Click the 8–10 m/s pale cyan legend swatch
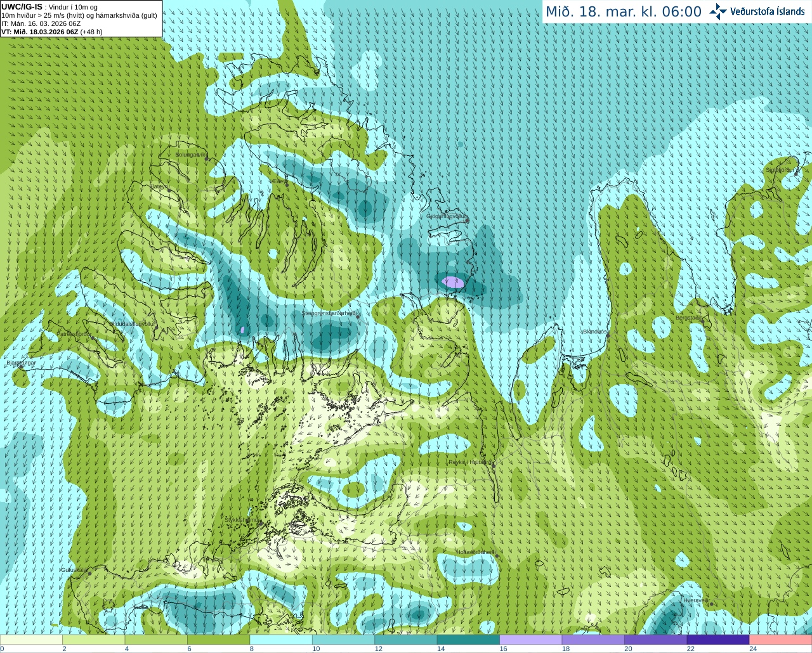The width and height of the screenshot is (812, 653). [281, 640]
